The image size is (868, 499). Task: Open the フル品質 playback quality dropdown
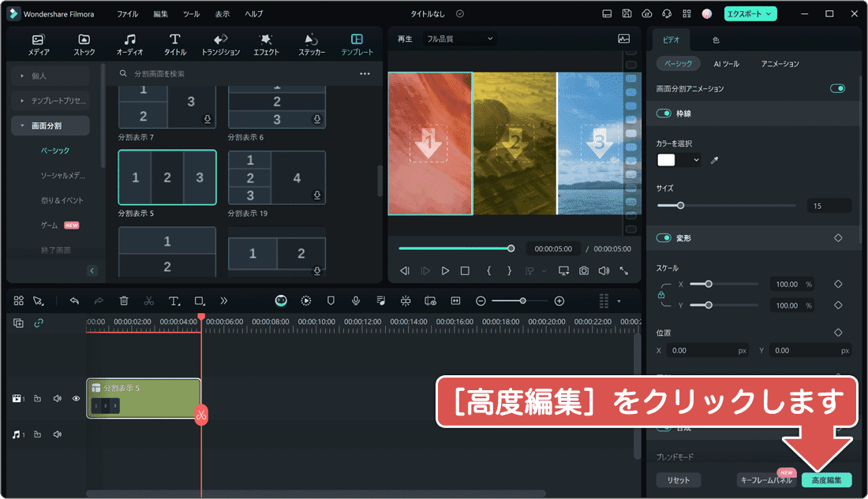460,38
